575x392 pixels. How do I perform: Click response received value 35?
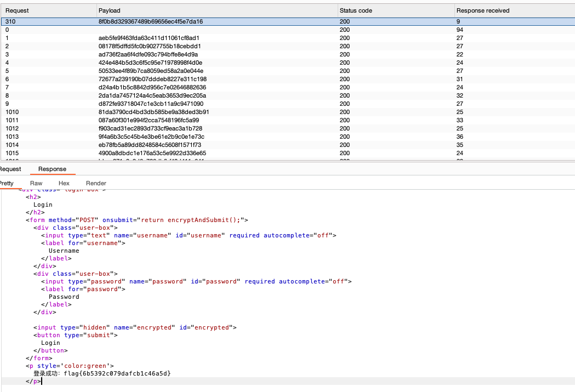460,145
